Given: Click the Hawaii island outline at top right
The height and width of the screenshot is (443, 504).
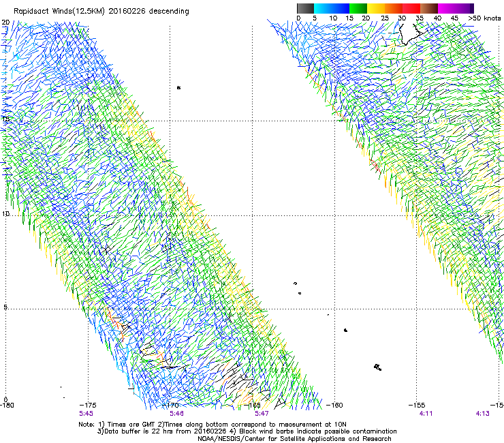Looking at the screenshot, I should (411, 35).
